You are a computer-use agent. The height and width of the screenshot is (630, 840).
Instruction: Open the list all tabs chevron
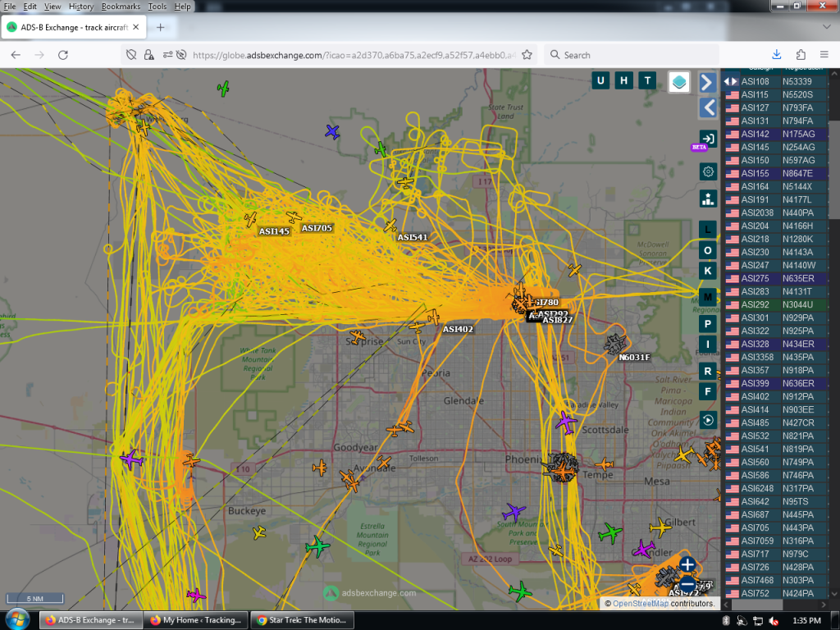click(x=826, y=26)
